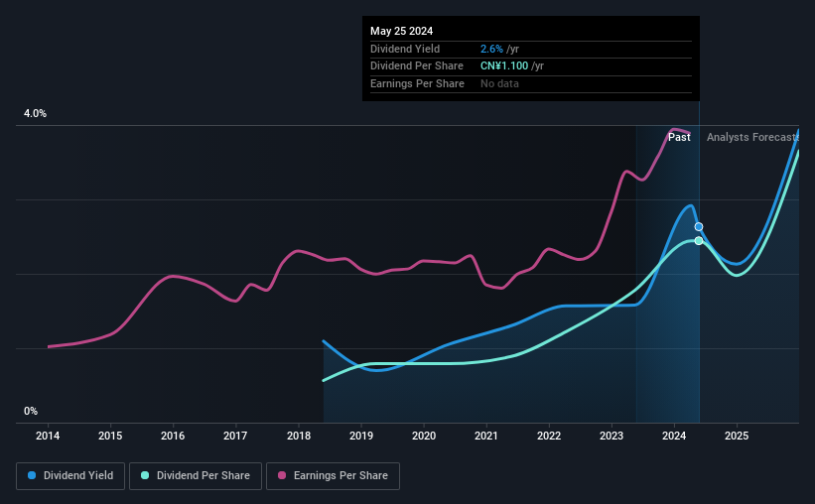Toggle the Dividend Yield legend button
The image size is (815, 504).
[70, 476]
